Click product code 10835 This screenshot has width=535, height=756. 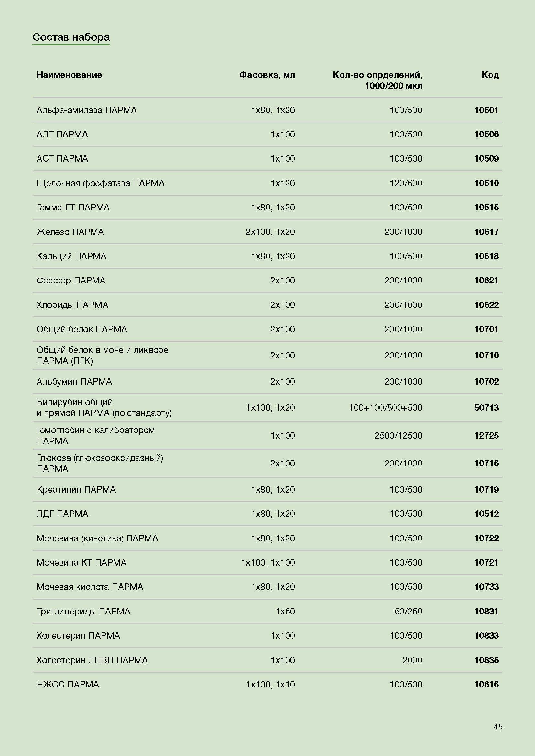point(486,660)
